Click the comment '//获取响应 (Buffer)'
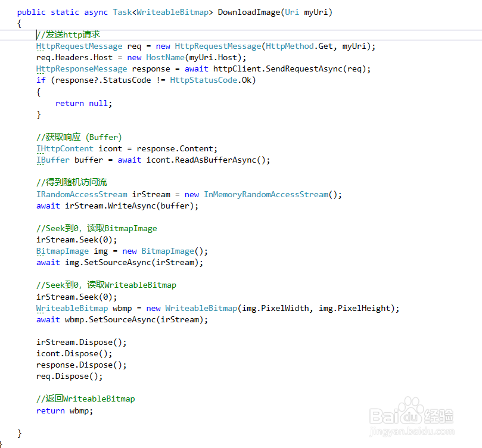 79,138
